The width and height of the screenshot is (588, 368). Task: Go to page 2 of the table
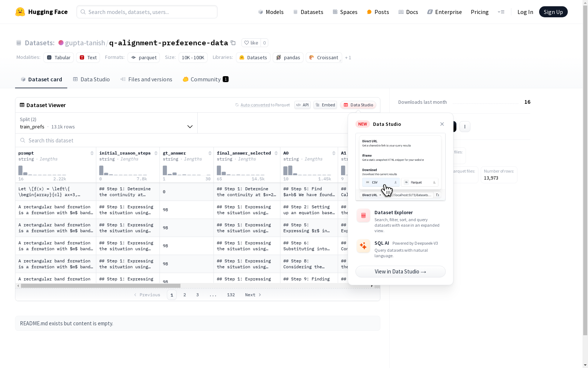click(x=184, y=295)
